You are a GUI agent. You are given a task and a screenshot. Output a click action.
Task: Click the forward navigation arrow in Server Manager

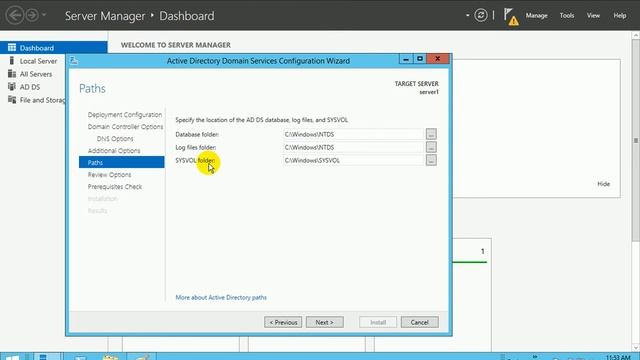pyautogui.click(x=32, y=16)
